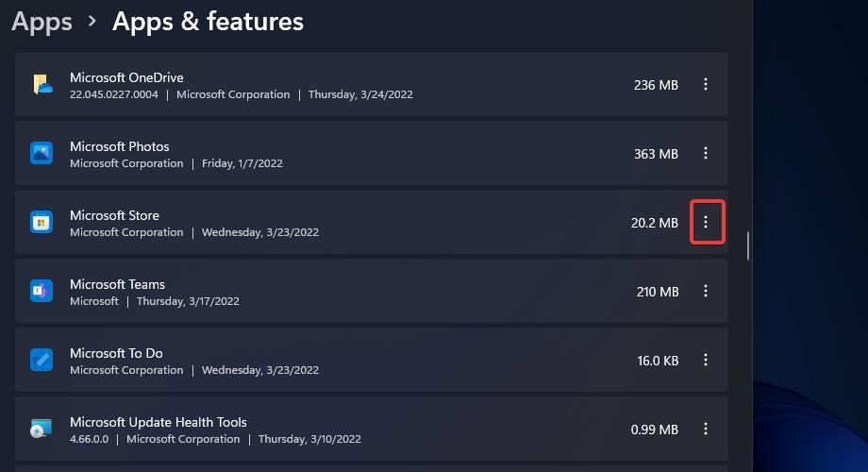This screenshot has width=868, height=472.
Task: Click the 20.2 MB size value
Action: pyautogui.click(x=655, y=223)
